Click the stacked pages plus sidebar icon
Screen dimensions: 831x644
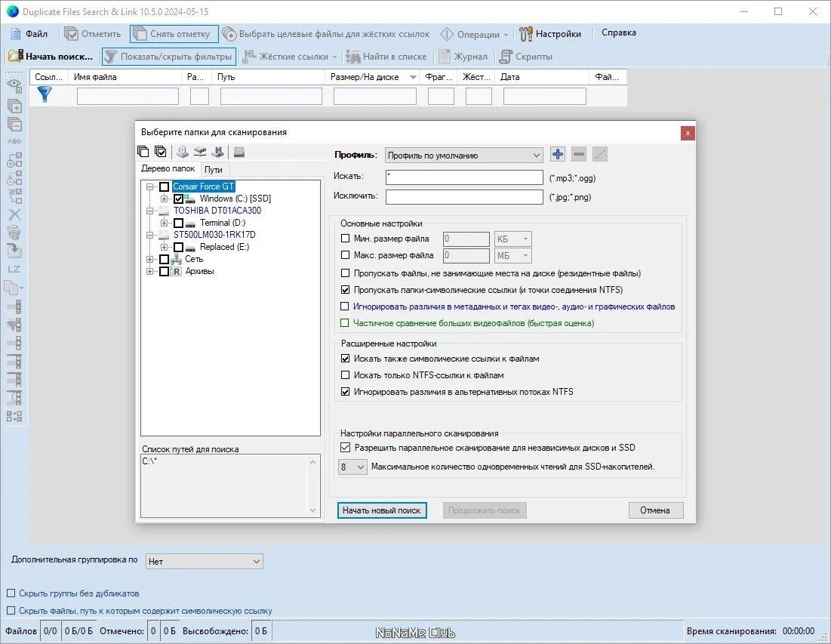[x=14, y=106]
